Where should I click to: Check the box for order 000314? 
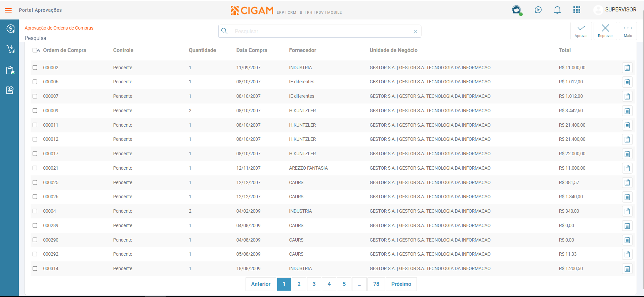point(35,268)
